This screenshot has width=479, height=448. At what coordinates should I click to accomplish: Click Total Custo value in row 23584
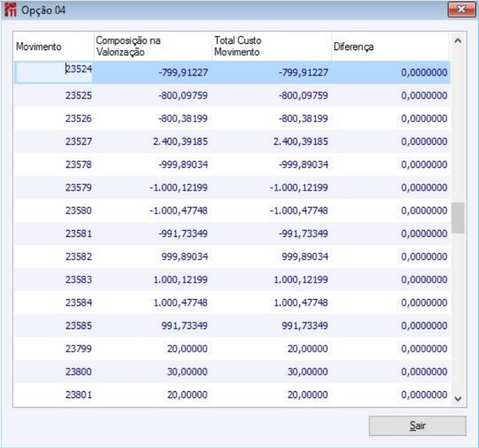301,302
